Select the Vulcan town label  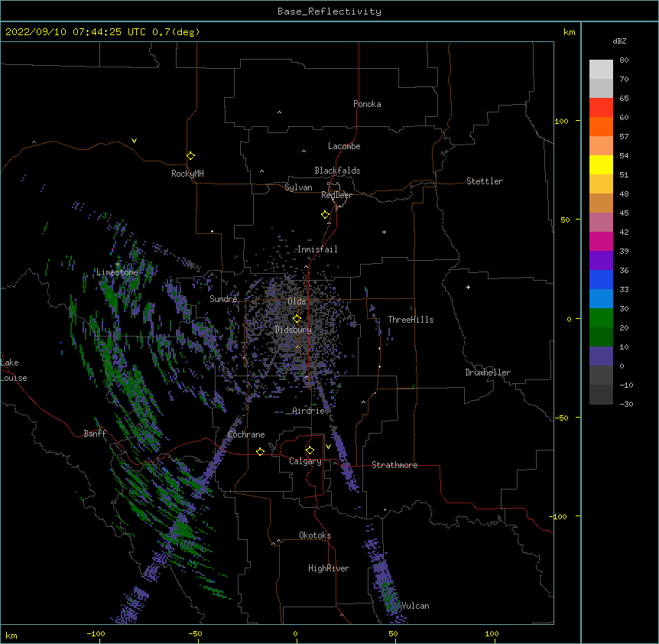[x=415, y=606]
